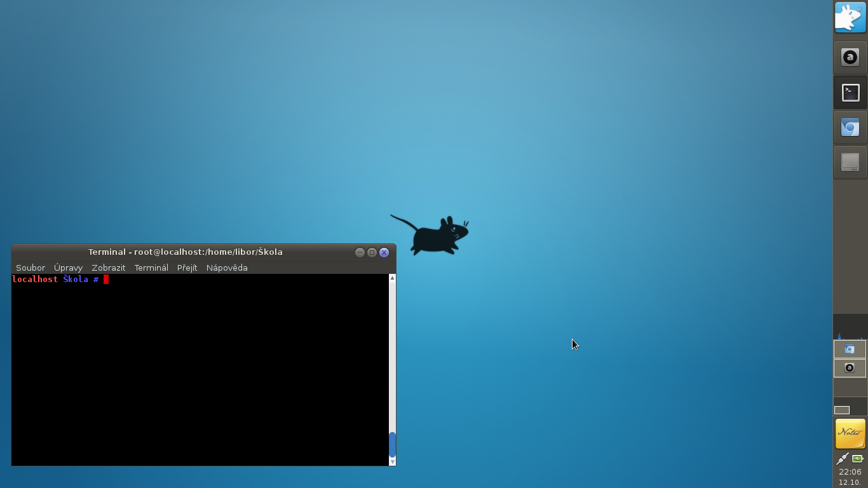Click the 22:06 clock on the panel

pos(850,472)
